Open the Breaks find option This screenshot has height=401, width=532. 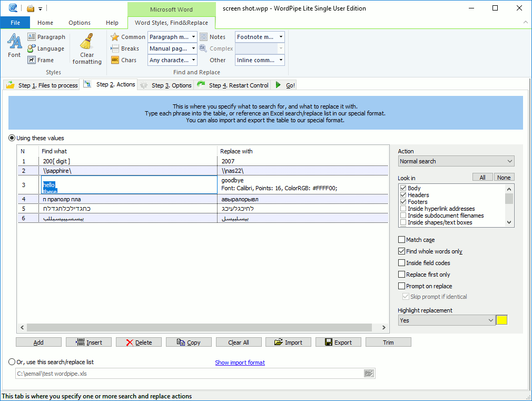coord(125,48)
